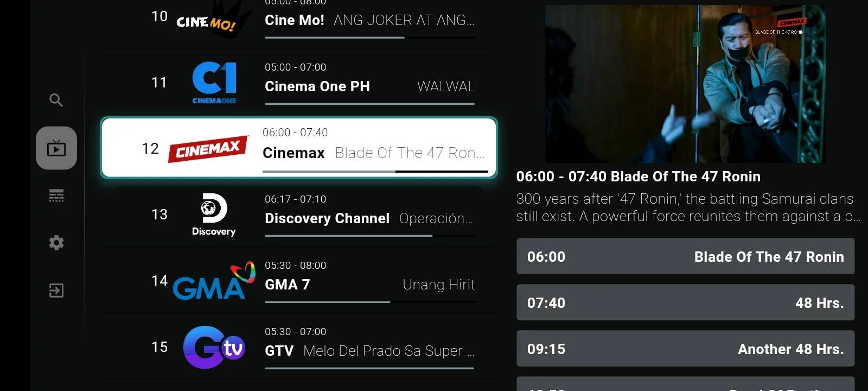Select Cinema One PH WALWAL program
The image size is (868, 391).
(x=446, y=86)
